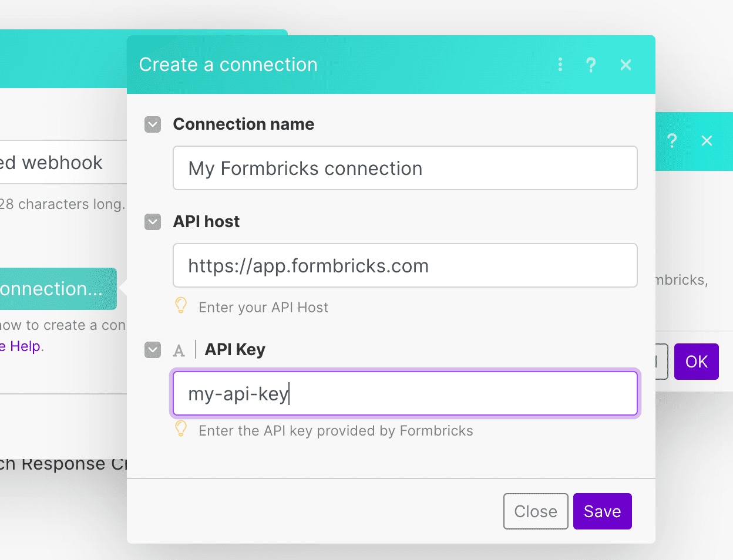This screenshot has height=560, width=733.
Task: Open the purple Help link
Action: coord(23,346)
